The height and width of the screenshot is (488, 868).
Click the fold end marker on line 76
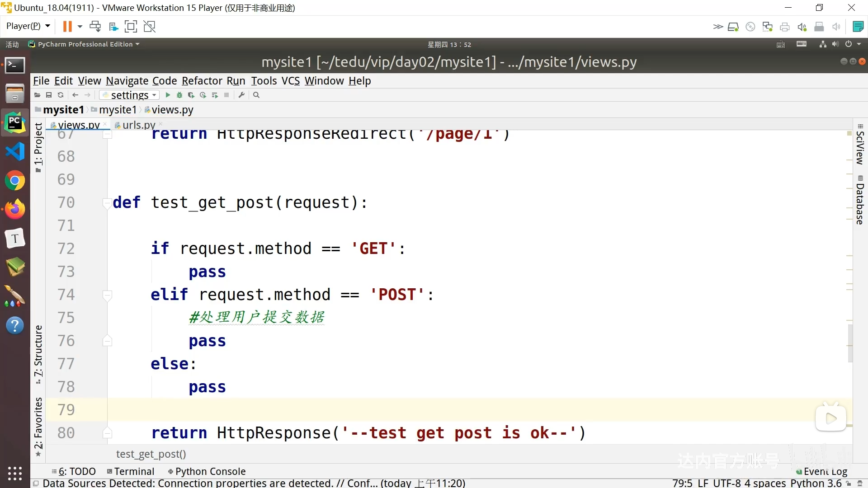(x=107, y=341)
